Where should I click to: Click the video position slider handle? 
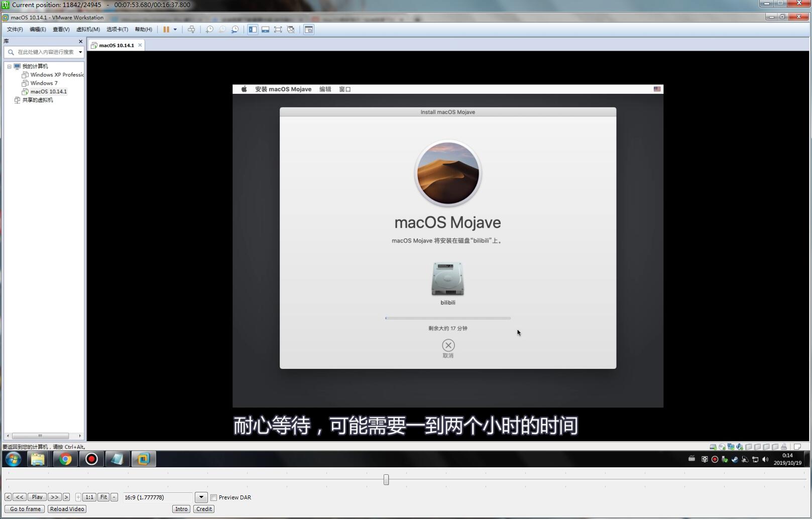(386, 480)
